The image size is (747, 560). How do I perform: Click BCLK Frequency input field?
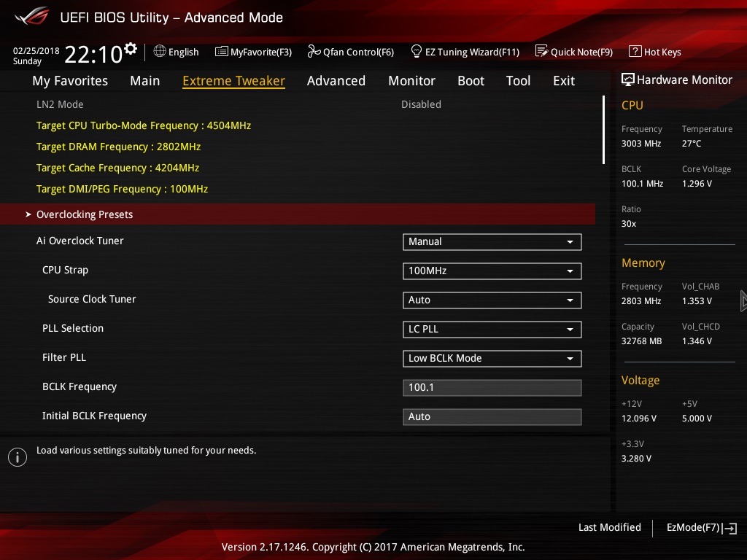click(x=492, y=388)
